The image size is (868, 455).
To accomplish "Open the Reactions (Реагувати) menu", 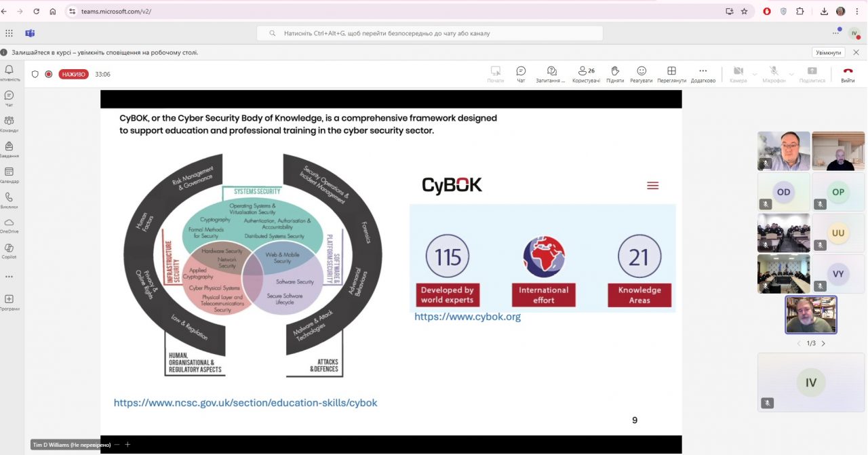I will pyautogui.click(x=641, y=74).
